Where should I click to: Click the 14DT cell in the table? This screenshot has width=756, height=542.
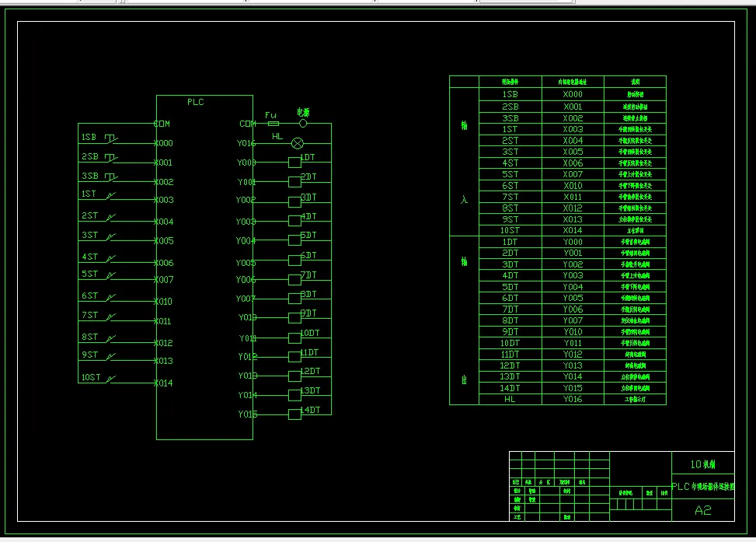[x=510, y=388]
